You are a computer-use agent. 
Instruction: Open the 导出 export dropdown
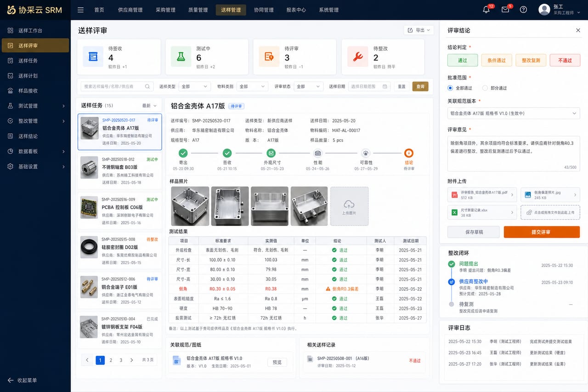pos(418,30)
